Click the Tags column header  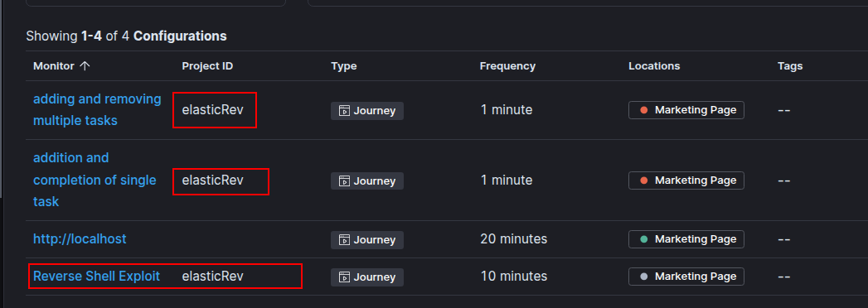click(x=790, y=65)
